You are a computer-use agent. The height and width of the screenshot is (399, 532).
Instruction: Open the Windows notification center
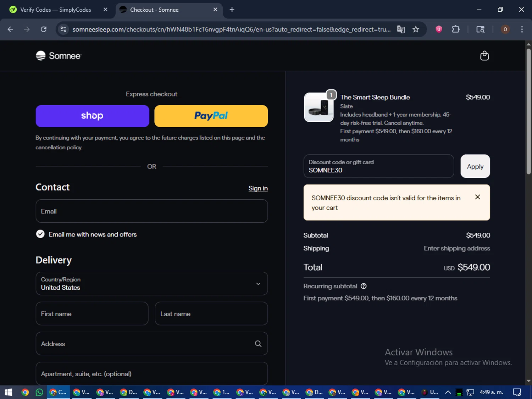point(517,392)
